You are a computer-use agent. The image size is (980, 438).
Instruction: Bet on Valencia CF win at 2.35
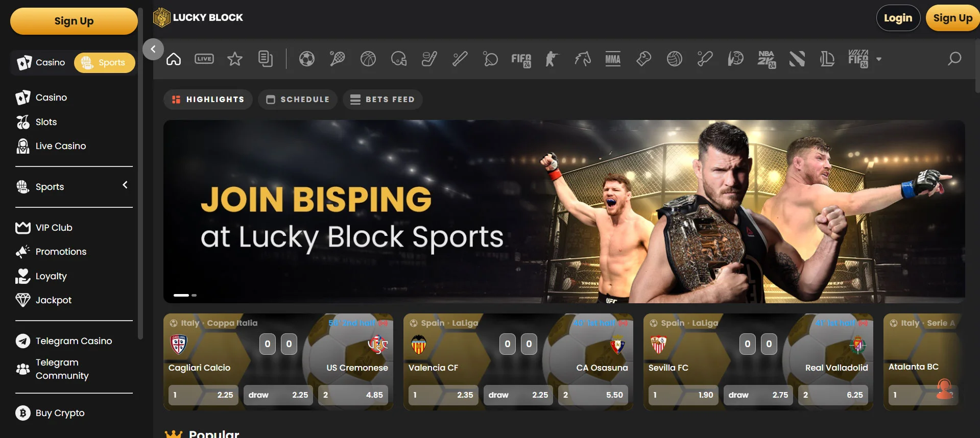click(x=443, y=395)
